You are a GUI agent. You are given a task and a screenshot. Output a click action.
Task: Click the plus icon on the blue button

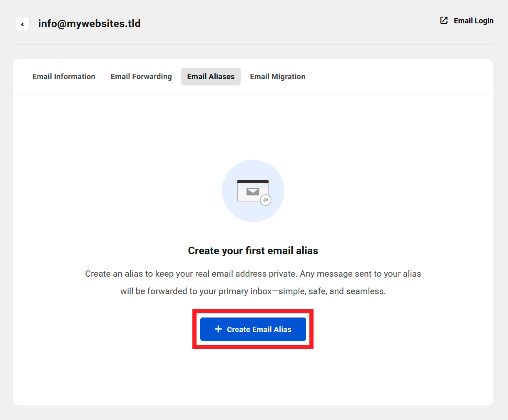point(218,329)
